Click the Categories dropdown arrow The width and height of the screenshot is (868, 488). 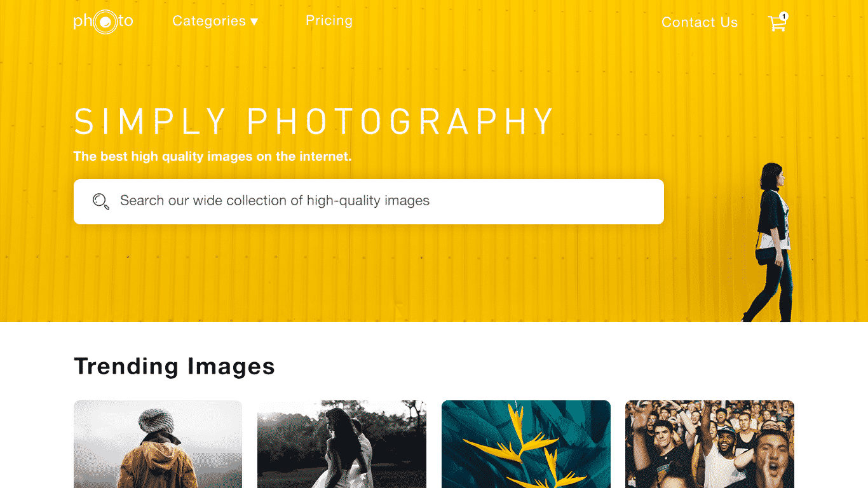click(x=254, y=22)
